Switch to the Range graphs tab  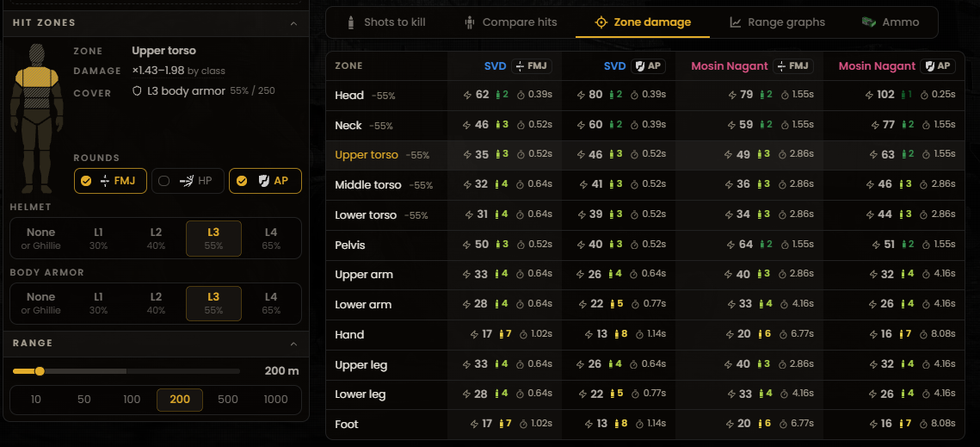777,22
